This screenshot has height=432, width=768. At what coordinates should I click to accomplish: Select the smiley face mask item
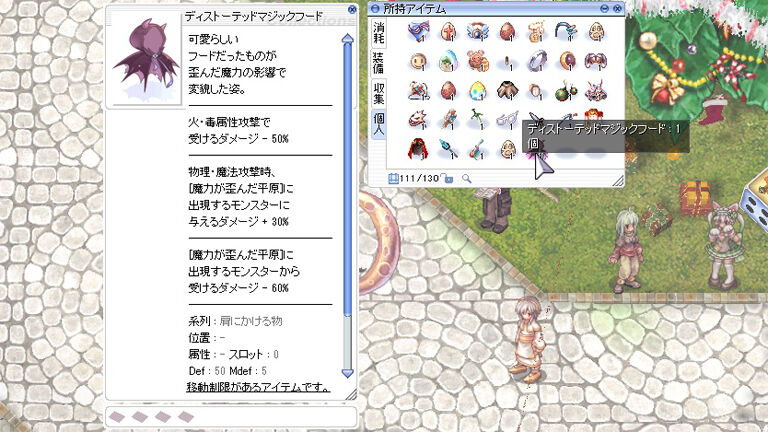418,62
